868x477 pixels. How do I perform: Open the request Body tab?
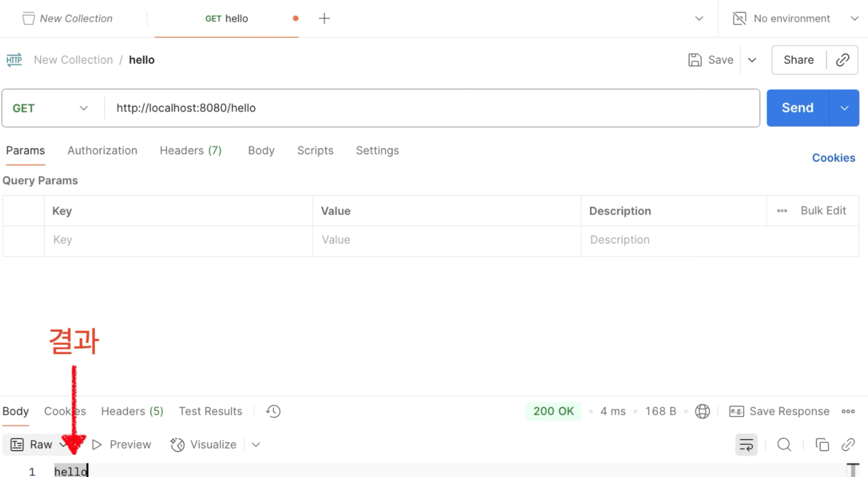click(x=261, y=150)
